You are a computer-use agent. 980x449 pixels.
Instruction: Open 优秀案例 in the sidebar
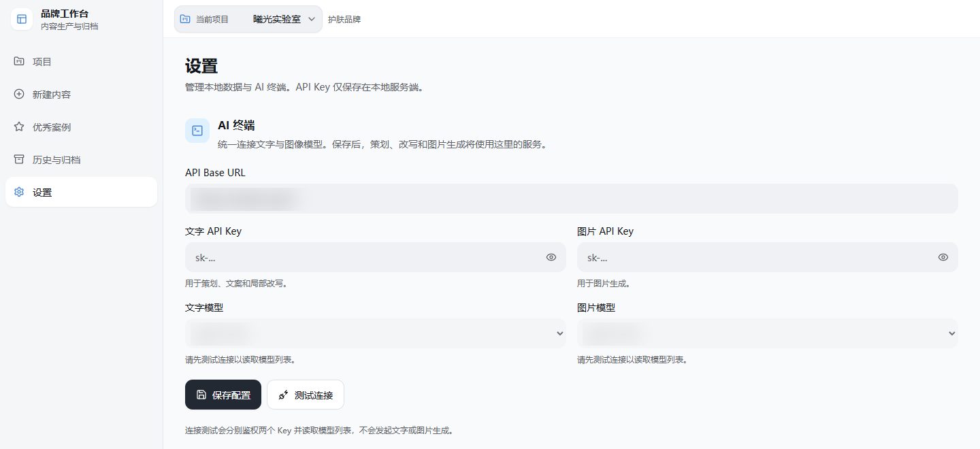point(81,127)
